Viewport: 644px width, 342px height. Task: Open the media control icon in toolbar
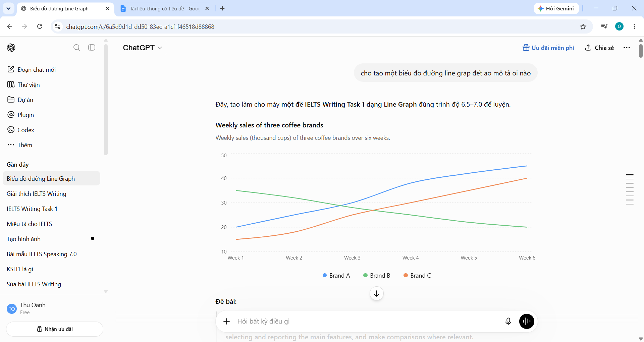point(604,26)
